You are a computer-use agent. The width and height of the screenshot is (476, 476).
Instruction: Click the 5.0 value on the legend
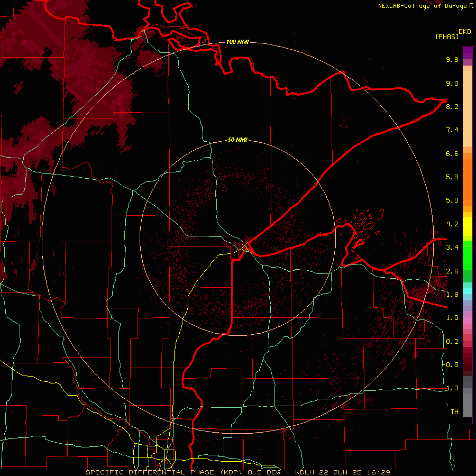pyautogui.click(x=452, y=200)
